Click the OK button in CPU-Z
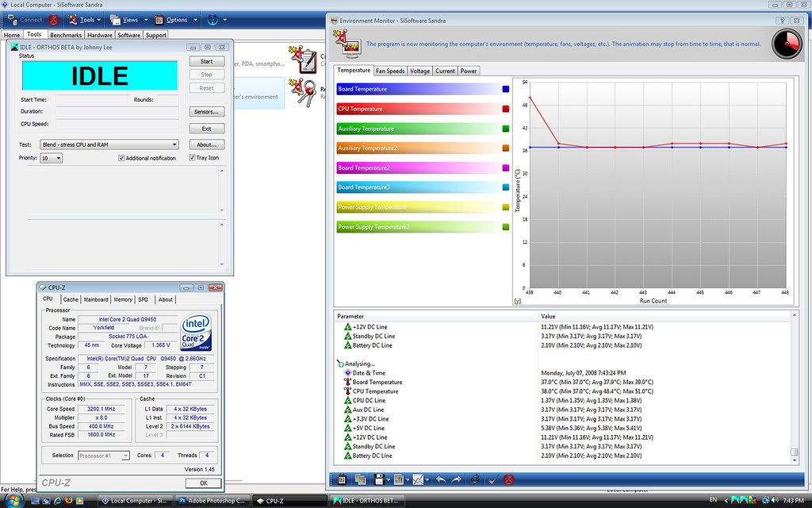Screen dimensions: 812x508 tap(204, 483)
